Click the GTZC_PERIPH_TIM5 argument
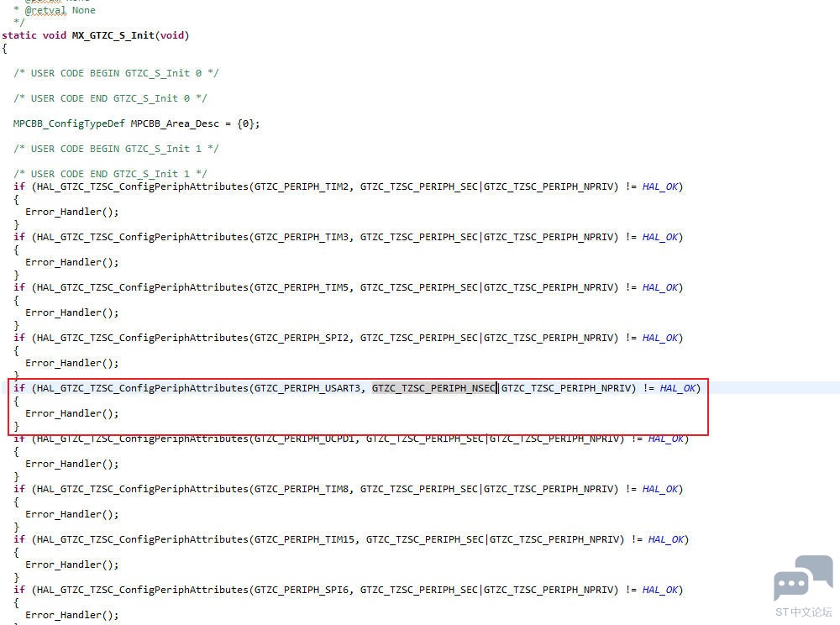 (301, 287)
